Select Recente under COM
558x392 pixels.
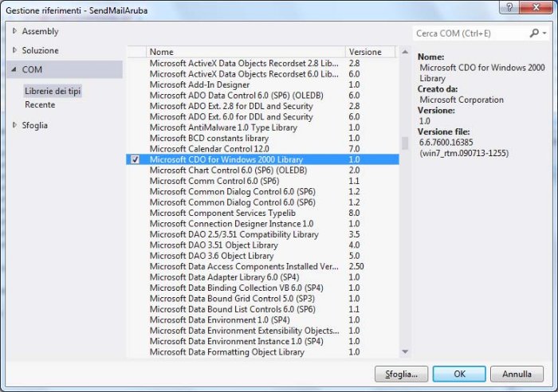click(x=40, y=104)
